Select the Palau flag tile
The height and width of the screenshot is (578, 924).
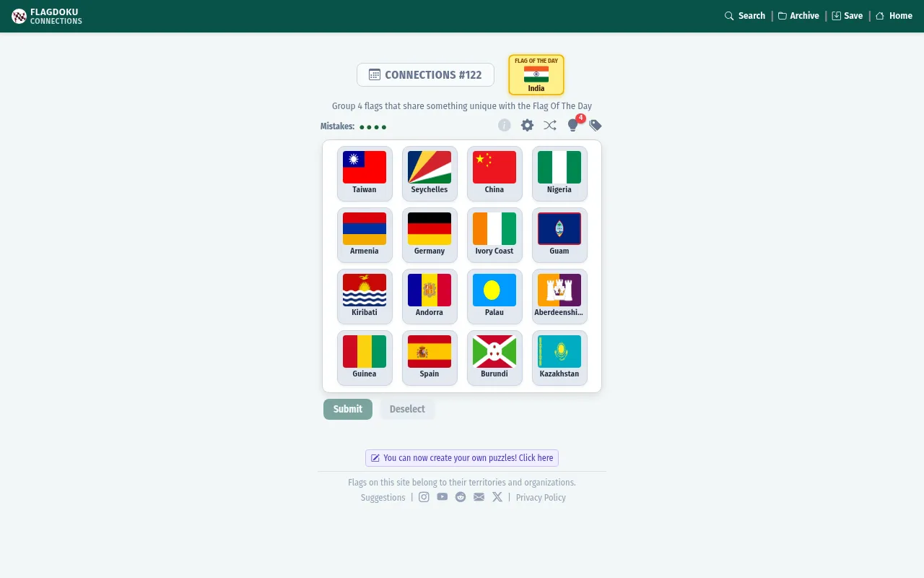pos(494,296)
